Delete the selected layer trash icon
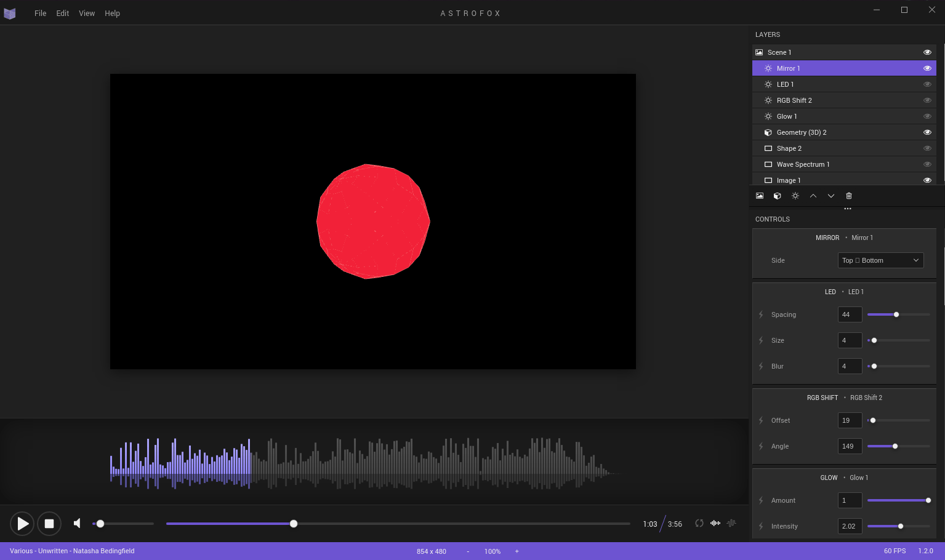The height and width of the screenshot is (560, 945). pyautogui.click(x=849, y=196)
